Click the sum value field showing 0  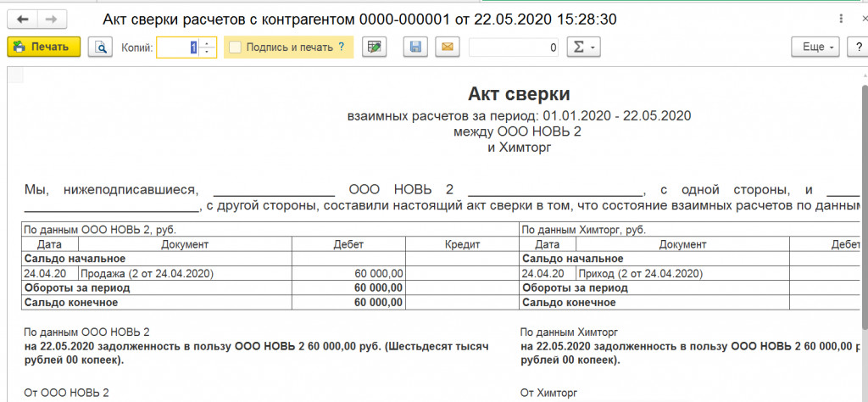point(514,47)
